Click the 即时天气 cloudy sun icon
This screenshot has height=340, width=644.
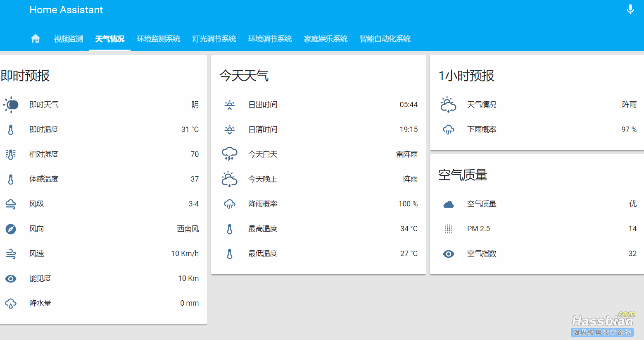11,105
